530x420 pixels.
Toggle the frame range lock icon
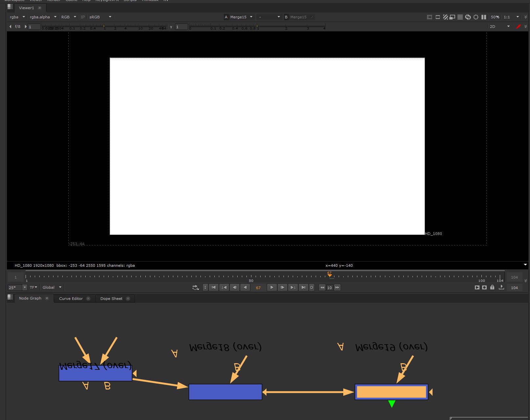(x=492, y=287)
